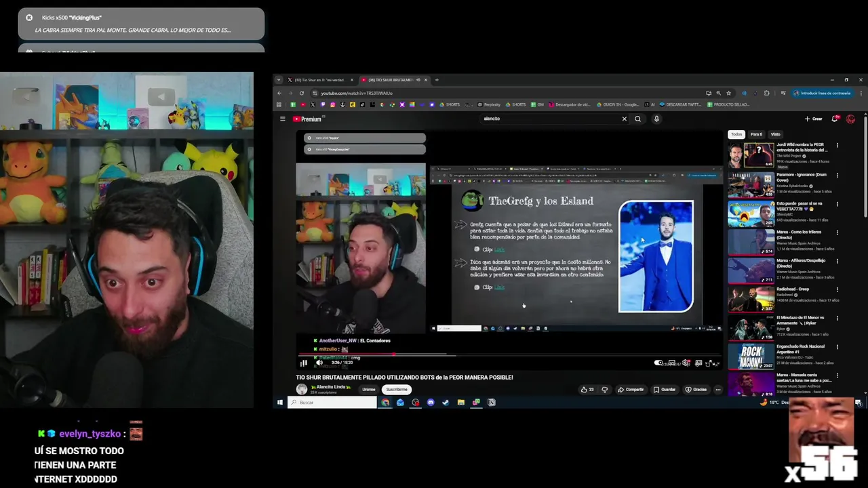
Task: Open Chrome extensions puzzle icon
Action: [767, 93]
